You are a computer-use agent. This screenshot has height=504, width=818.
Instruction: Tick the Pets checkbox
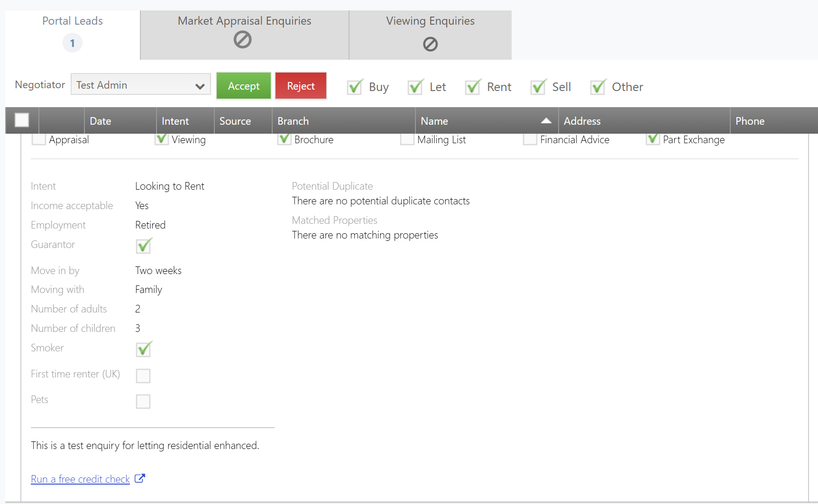[x=143, y=401]
